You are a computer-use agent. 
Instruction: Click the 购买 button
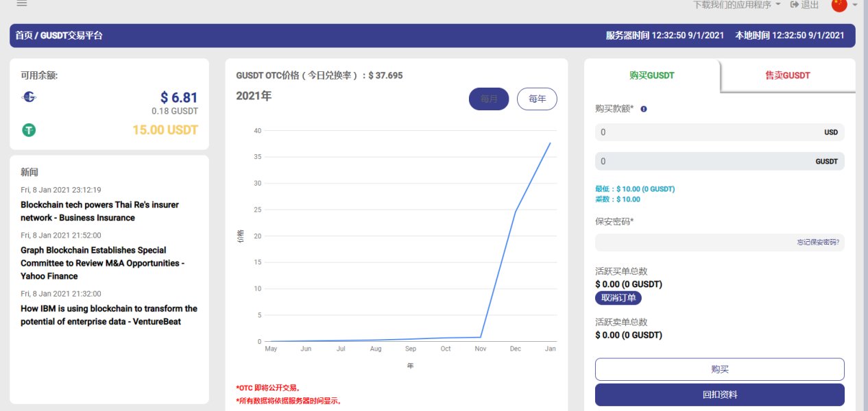point(719,369)
